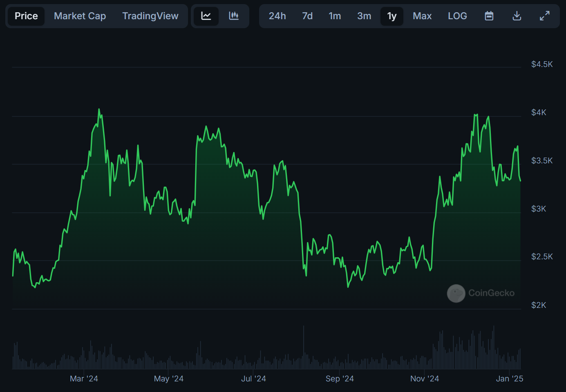Set the time range to 24h
The width and height of the screenshot is (566, 392).
277,16
